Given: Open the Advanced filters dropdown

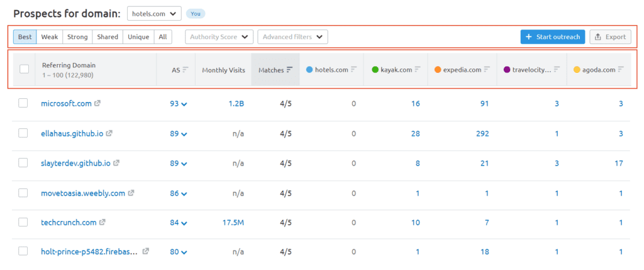Looking at the screenshot, I should point(292,37).
